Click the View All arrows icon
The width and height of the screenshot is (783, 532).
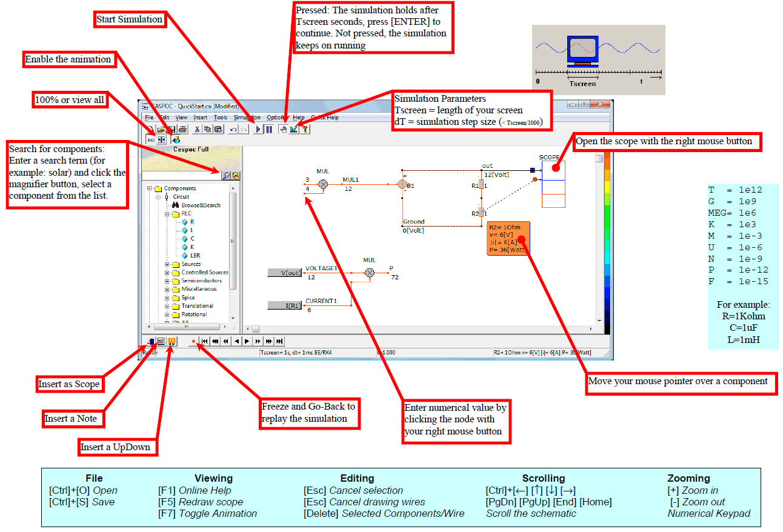pyautogui.click(x=162, y=140)
